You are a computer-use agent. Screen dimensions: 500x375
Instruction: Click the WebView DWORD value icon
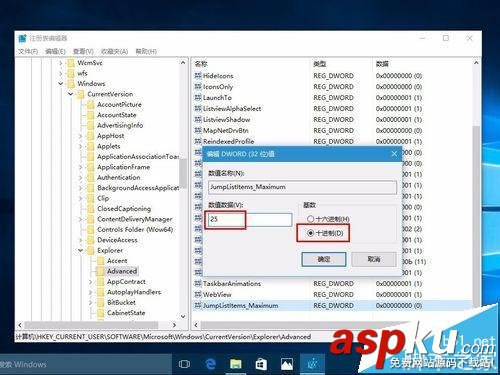click(x=198, y=295)
